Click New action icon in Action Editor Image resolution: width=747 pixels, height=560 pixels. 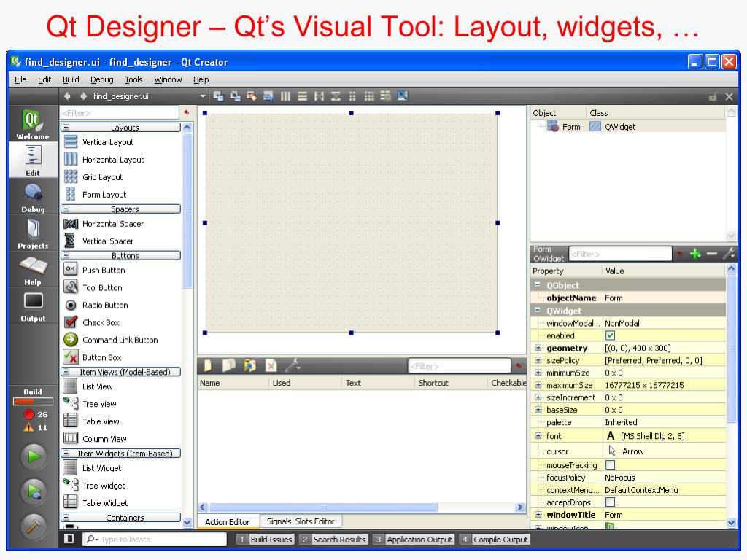click(208, 366)
